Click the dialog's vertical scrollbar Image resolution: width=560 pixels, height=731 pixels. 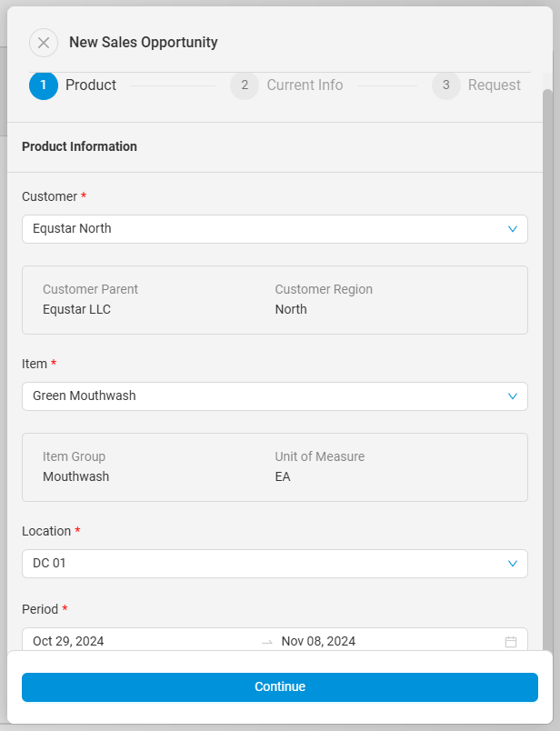[x=547, y=364]
